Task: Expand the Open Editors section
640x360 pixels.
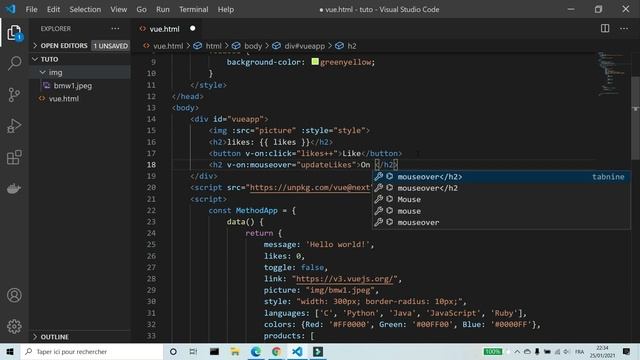Action: [x=80, y=46]
